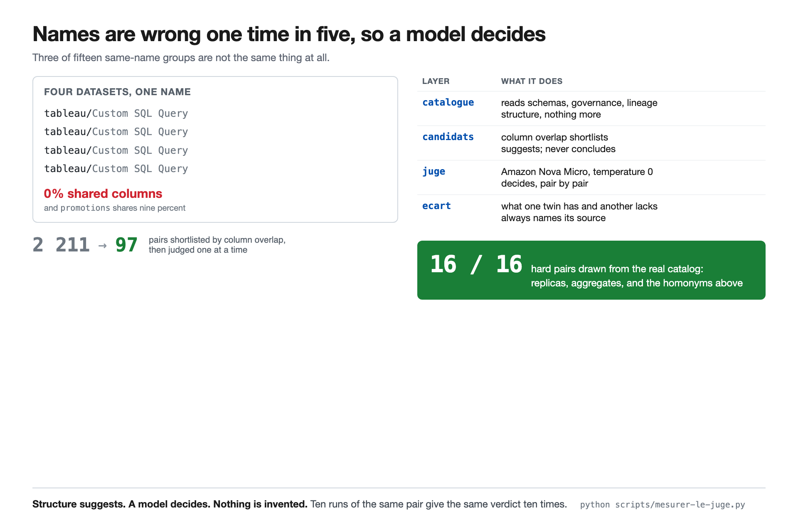Screen dimensions: 798x532
Task: Click the green 16 / 16 result banner
Action: coord(591,270)
